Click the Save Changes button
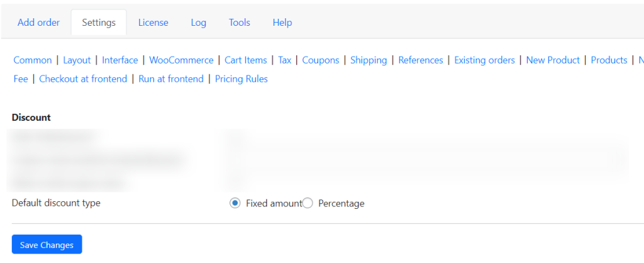 [47, 245]
